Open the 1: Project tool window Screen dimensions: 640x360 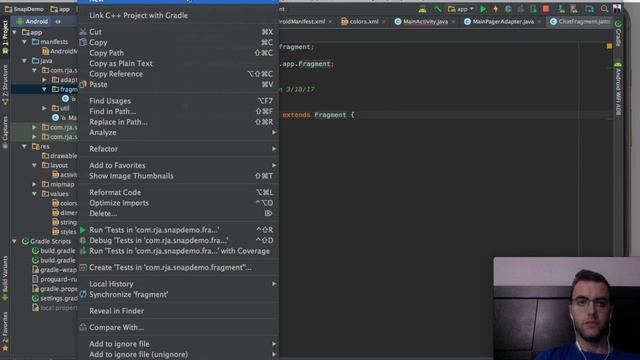(x=5, y=37)
